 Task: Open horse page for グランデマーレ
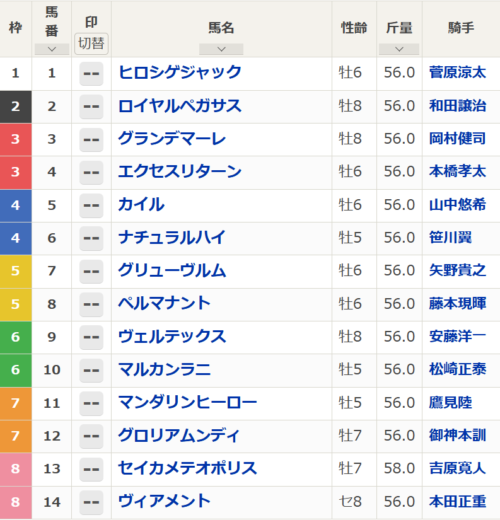pos(172,139)
